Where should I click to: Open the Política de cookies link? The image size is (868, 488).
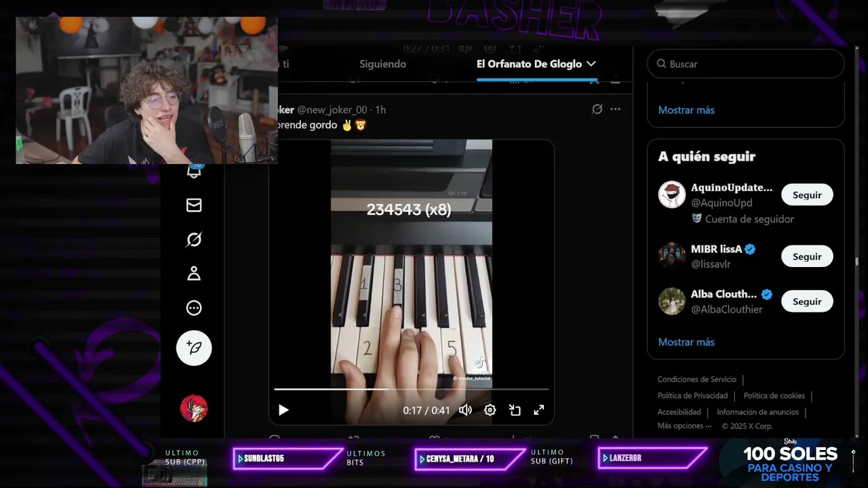(774, 396)
